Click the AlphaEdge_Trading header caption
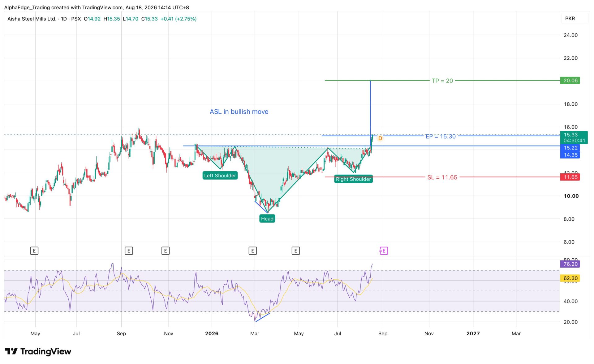The height and width of the screenshot is (364, 594). point(97,7)
